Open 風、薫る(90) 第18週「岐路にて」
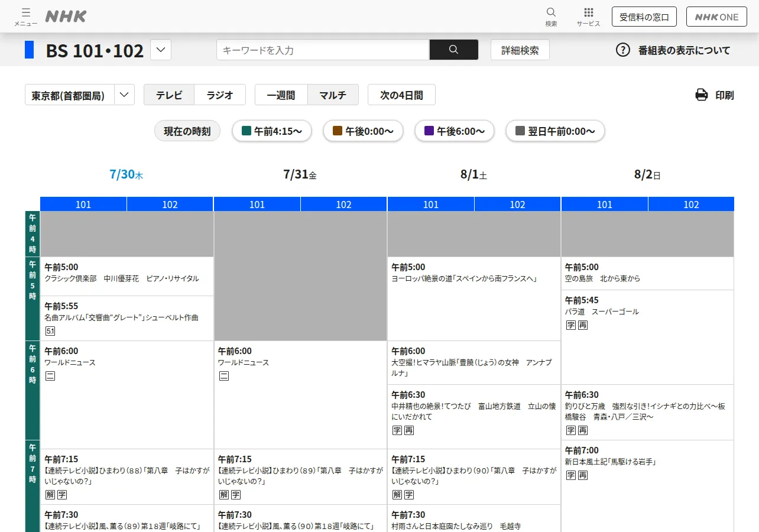759x532 pixels. [x=296, y=526]
